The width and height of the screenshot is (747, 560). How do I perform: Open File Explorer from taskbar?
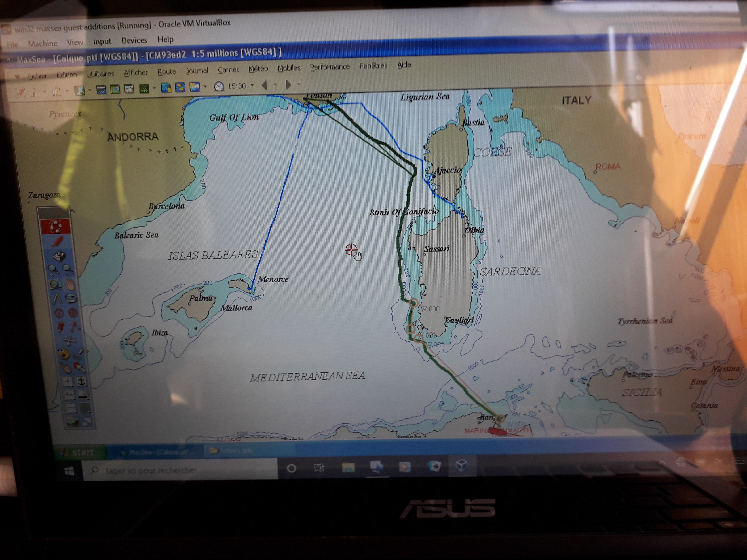348,468
